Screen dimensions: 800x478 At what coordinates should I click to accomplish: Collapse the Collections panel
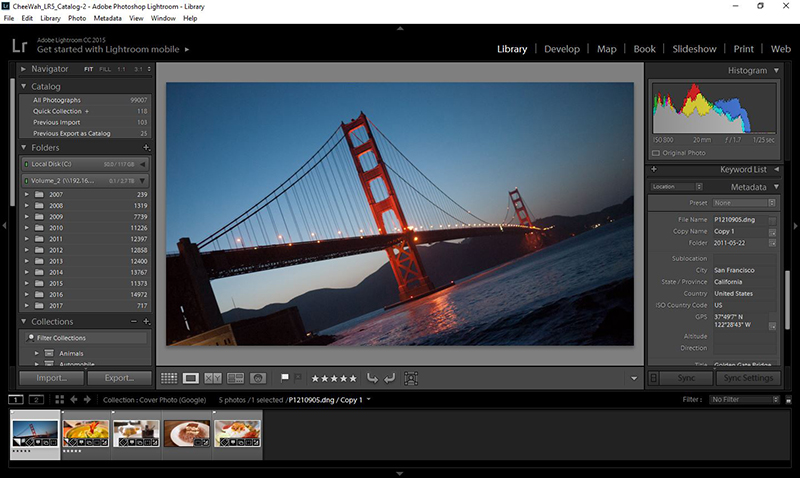coord(23,321)
